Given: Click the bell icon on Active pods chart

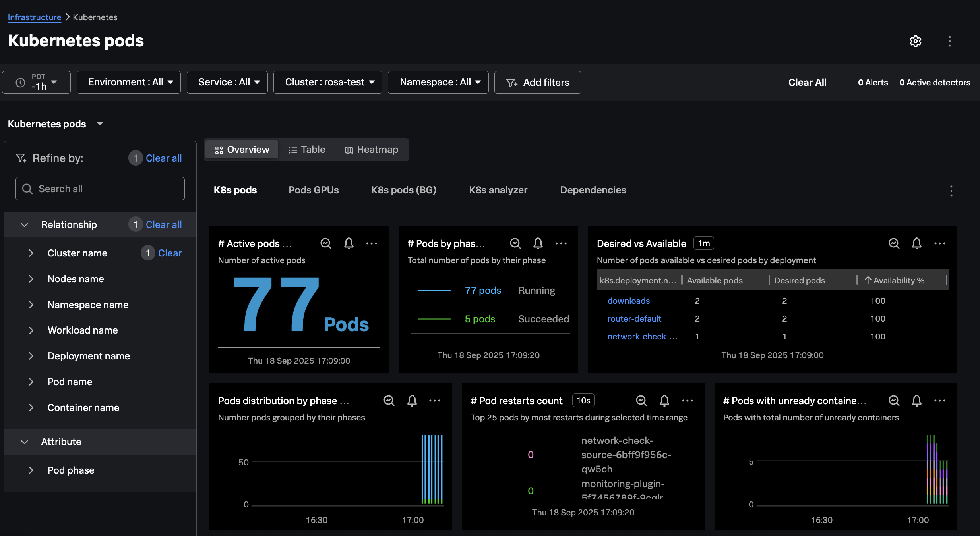Looking at the screenshot, I should (349, 243).
